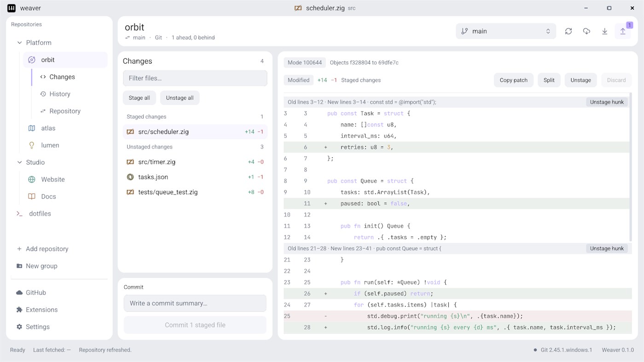Click the Unstage button in diff header
644x362 pixels.
(x=581, y=80)
